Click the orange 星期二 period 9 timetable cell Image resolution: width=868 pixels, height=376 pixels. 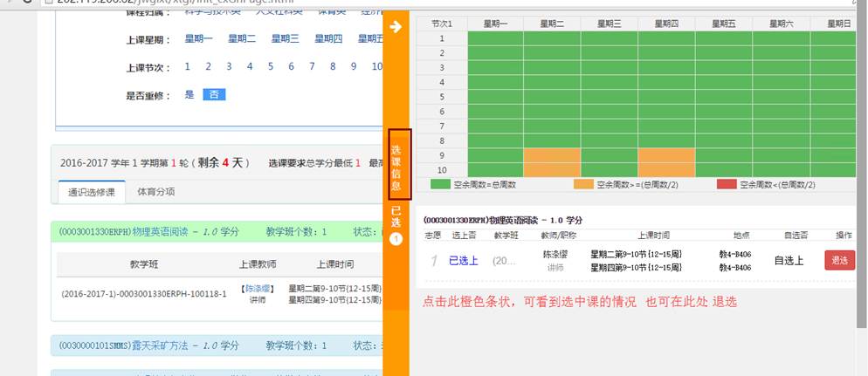tap(552, 155)
